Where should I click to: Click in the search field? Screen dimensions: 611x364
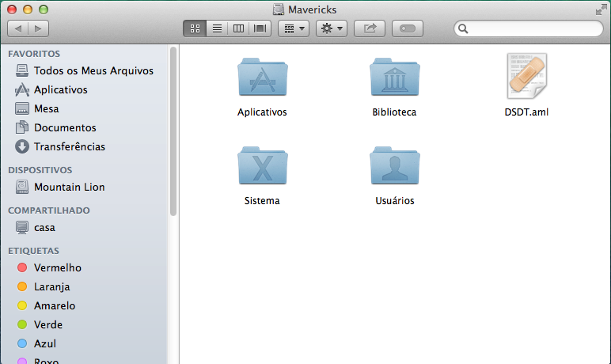(532, 28)
